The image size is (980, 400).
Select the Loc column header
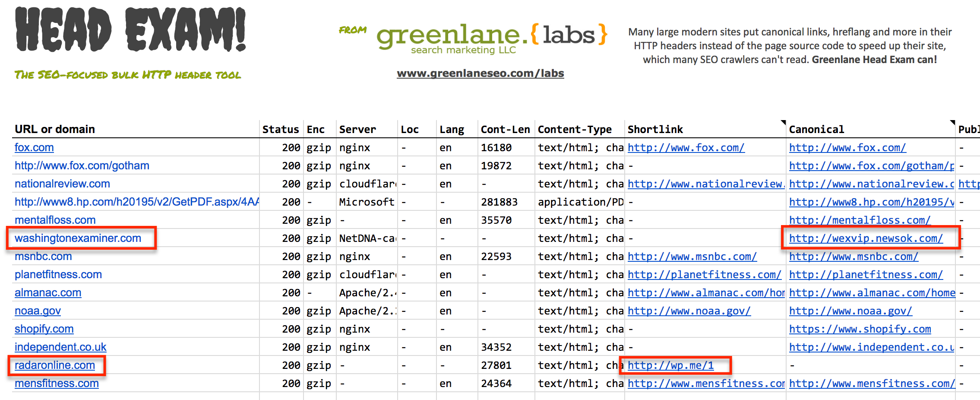click(x=410, y=129)
